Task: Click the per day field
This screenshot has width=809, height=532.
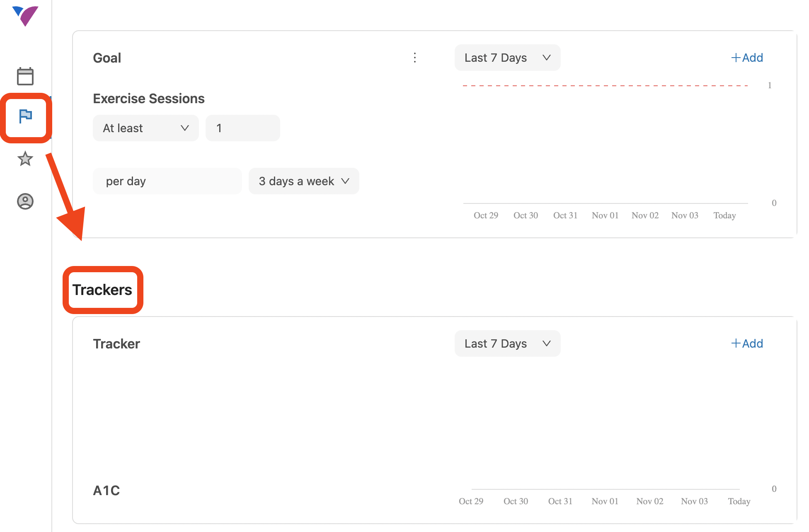Action: coord(167,181)
